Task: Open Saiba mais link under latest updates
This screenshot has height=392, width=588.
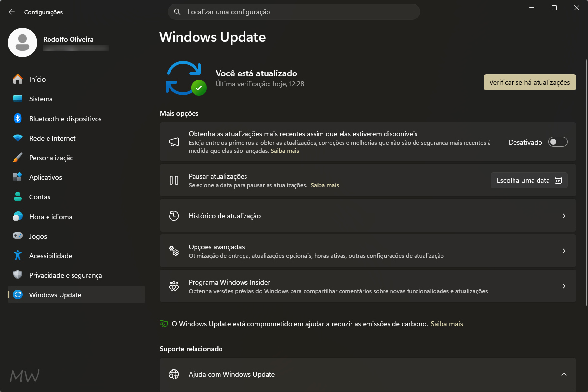Action: 285,151
